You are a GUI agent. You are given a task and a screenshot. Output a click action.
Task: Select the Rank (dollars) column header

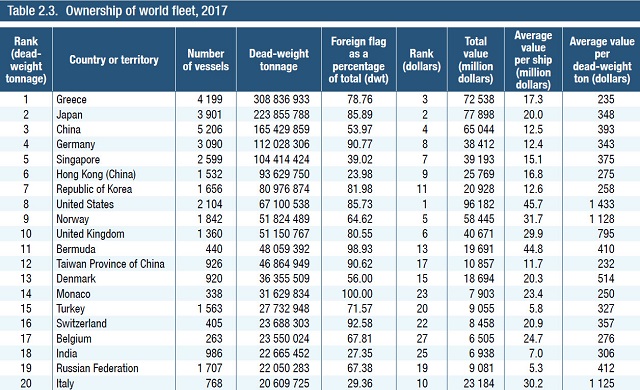tap(422, 60)
